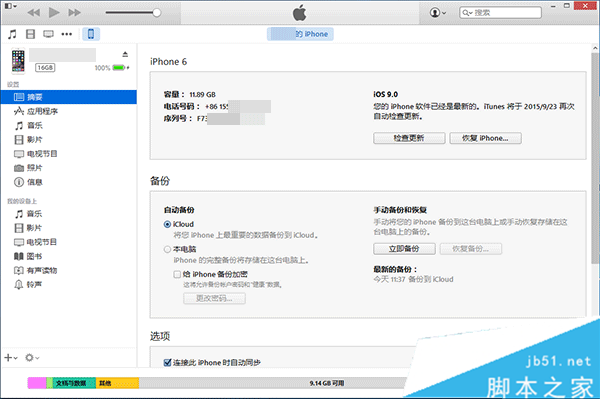Click the eject device icon
This screenshot has width=600, height=399.
[x=125, y=54]
